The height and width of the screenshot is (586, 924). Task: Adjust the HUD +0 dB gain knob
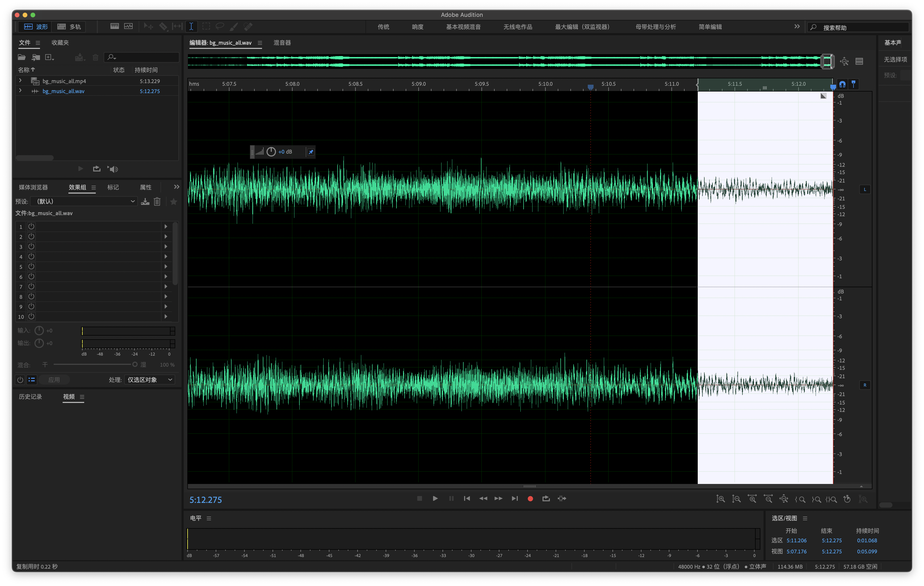click(x=271, y=152)
